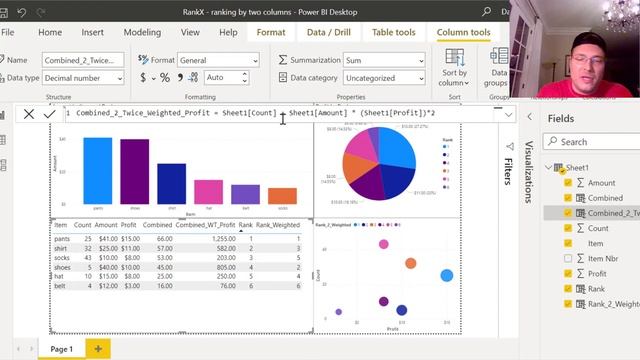Screen dimensions: 640x360
Task: Commit the formula with the checkmark icon
Action: pos(49,114)
